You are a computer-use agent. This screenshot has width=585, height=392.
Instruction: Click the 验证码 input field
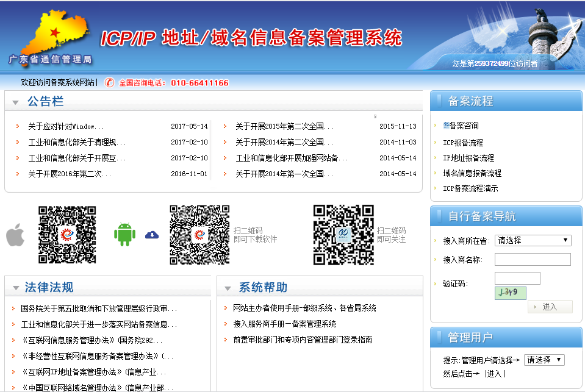pos(518,278)
